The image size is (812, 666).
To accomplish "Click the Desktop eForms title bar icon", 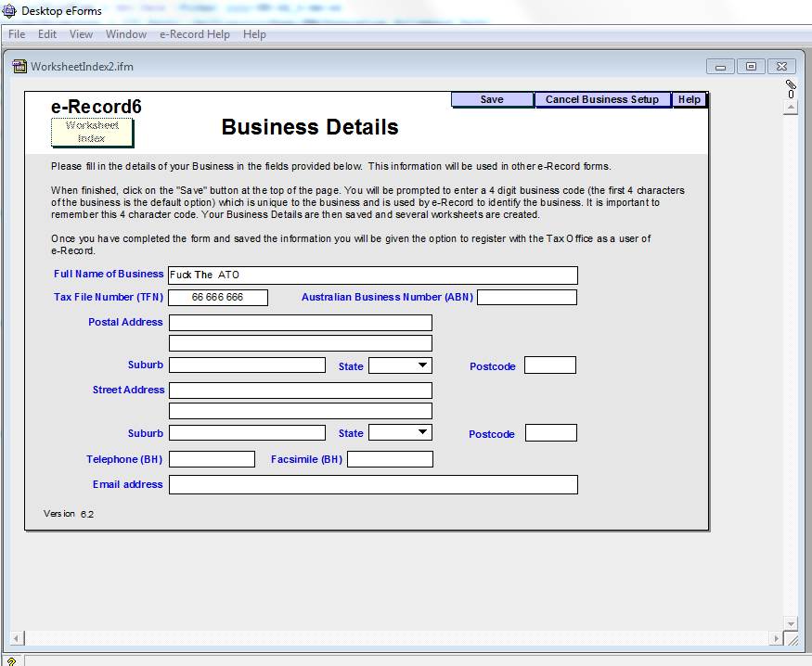I will tap(10, 11).
